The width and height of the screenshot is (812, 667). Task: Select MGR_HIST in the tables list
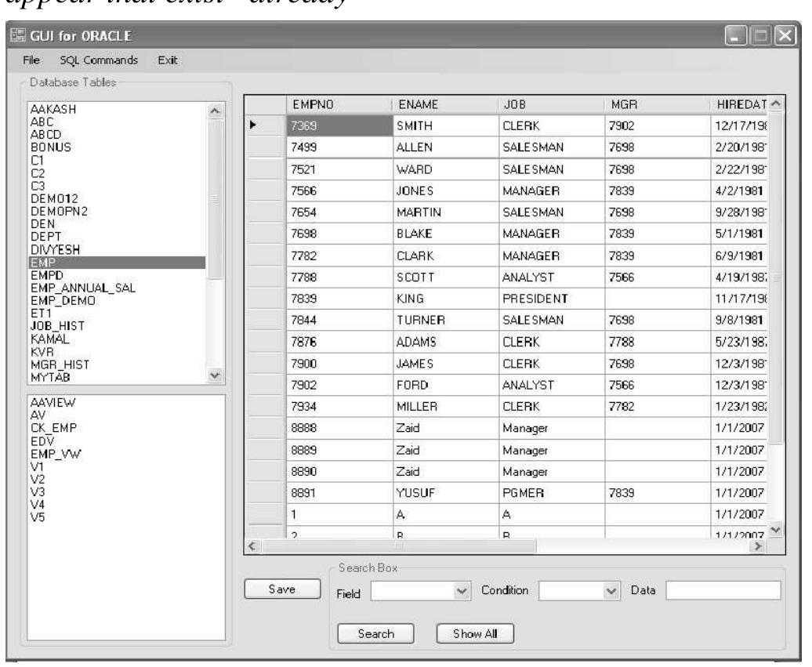60,364
